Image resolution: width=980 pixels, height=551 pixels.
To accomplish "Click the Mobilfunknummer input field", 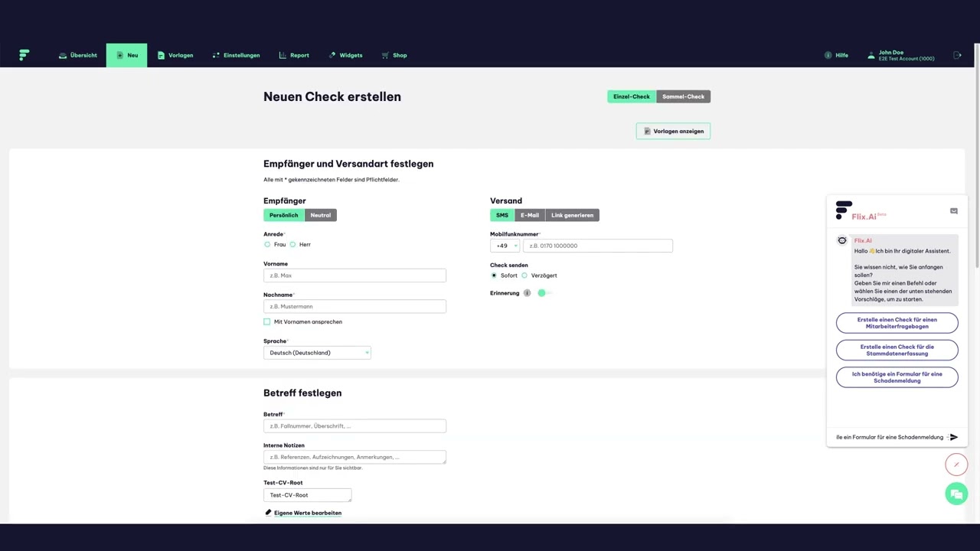I will [598, 246].
